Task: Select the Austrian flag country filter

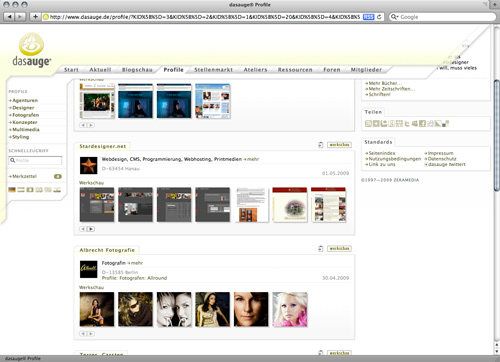Action: tap(21, 190)
